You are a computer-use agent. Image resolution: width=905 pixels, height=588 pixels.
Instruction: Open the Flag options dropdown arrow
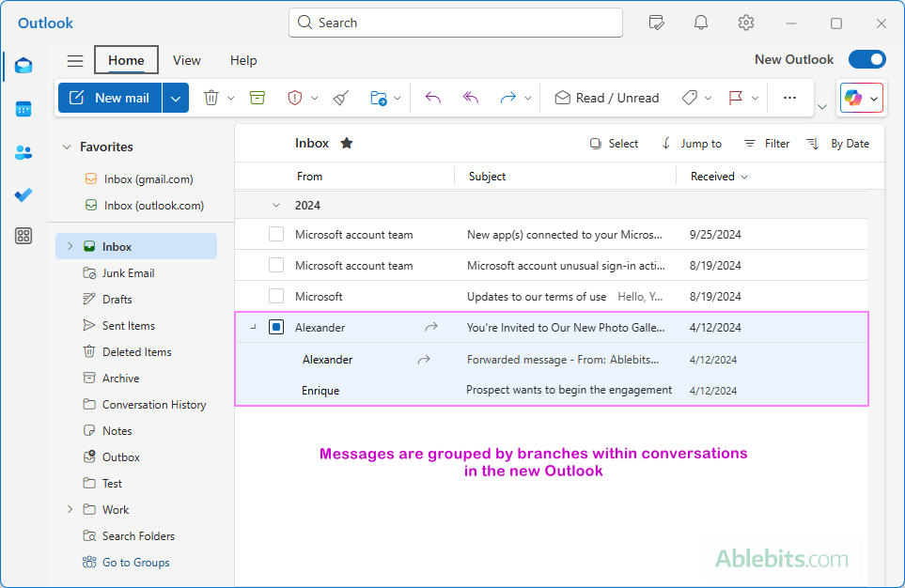[755, 98]
